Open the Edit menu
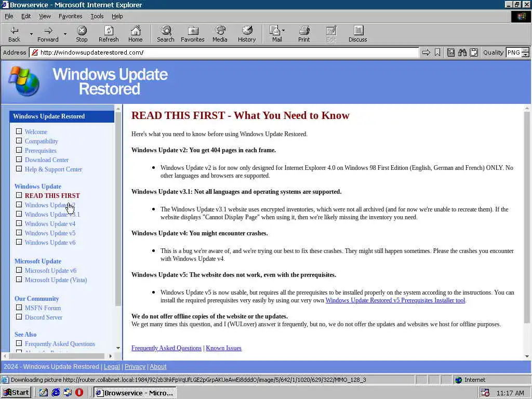 [x=26, y=16]
